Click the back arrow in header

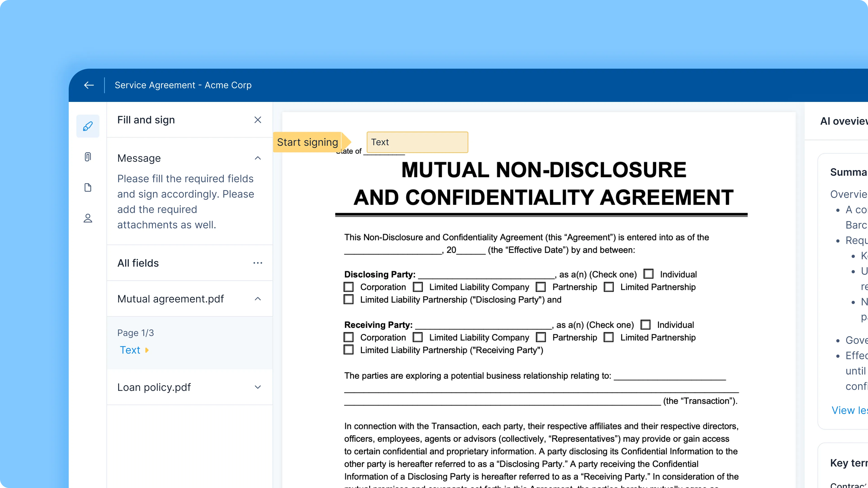89,85
